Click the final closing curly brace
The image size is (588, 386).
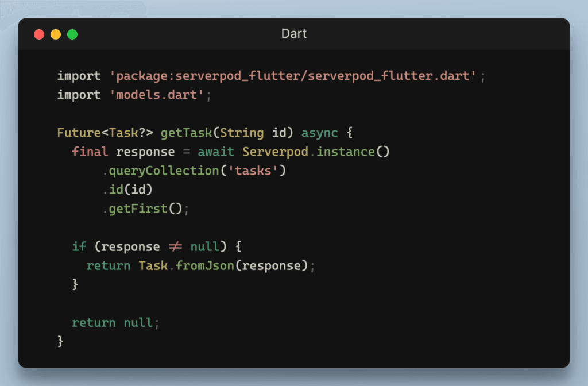tap(60, 341)
